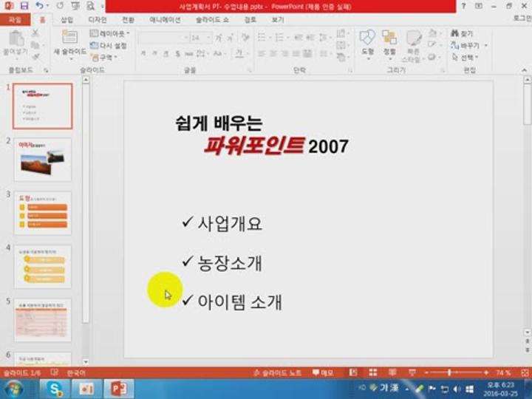The image size is (532, 399).
Task: Select slide 3 thumbnail with orange bars
Action: [43, 213]
